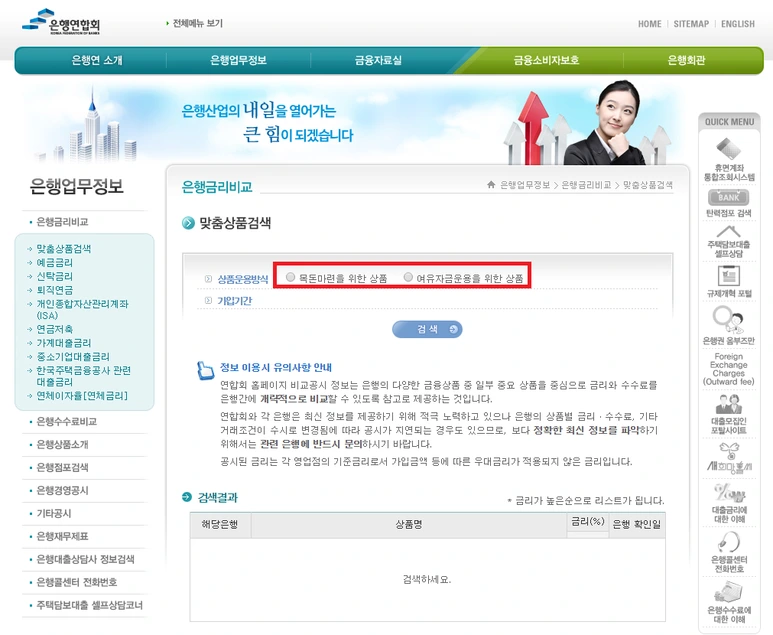This screenshot has height=635, width=773.
Task: Open the 주택담보대출 셀프상담코너 sidebar link
Action: (x=90, y=605)
